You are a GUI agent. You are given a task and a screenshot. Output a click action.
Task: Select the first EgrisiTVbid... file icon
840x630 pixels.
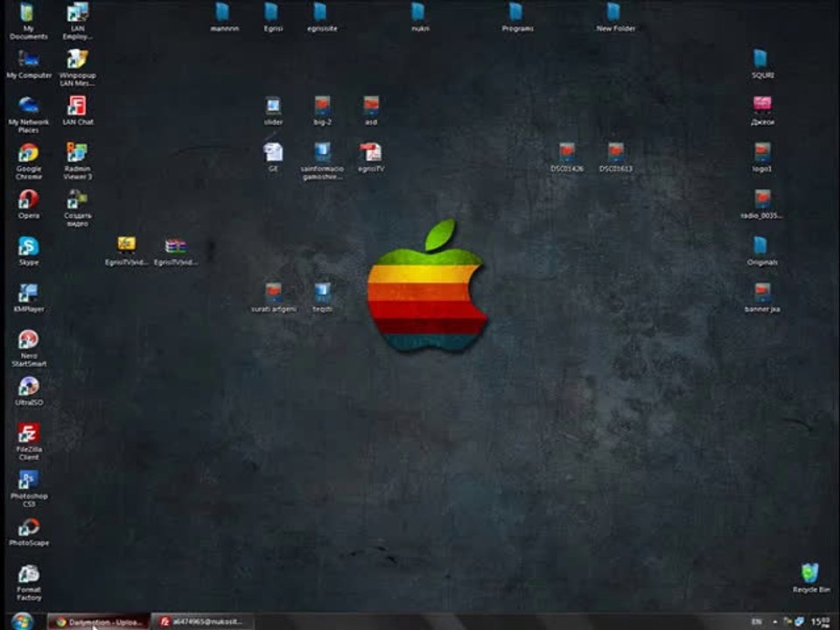coord(126,251)
